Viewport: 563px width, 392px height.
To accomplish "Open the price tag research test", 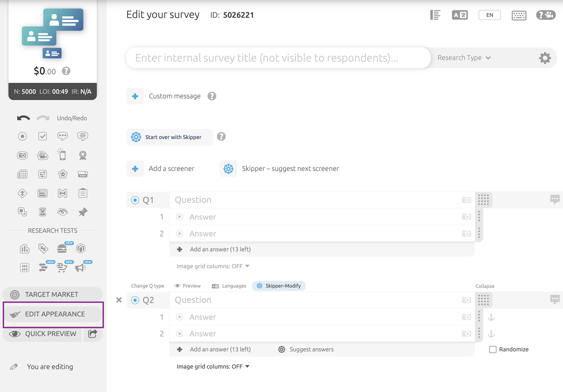I will tap(43, 248).
